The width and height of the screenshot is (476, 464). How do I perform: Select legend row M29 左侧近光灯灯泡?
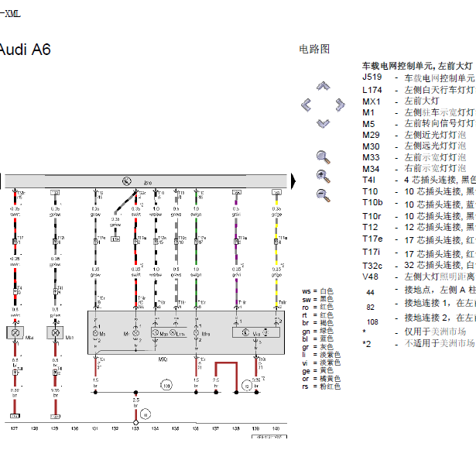click(414, 135)
